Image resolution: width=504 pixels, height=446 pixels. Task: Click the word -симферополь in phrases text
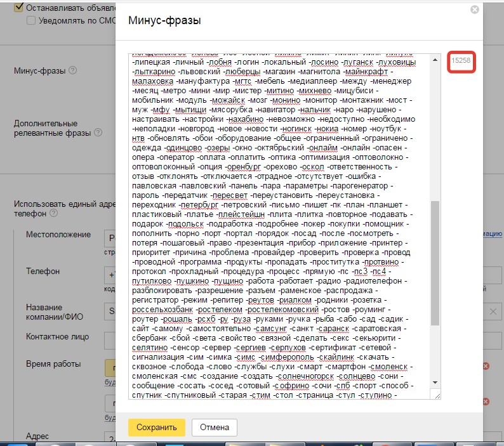(x=286, y=357)
